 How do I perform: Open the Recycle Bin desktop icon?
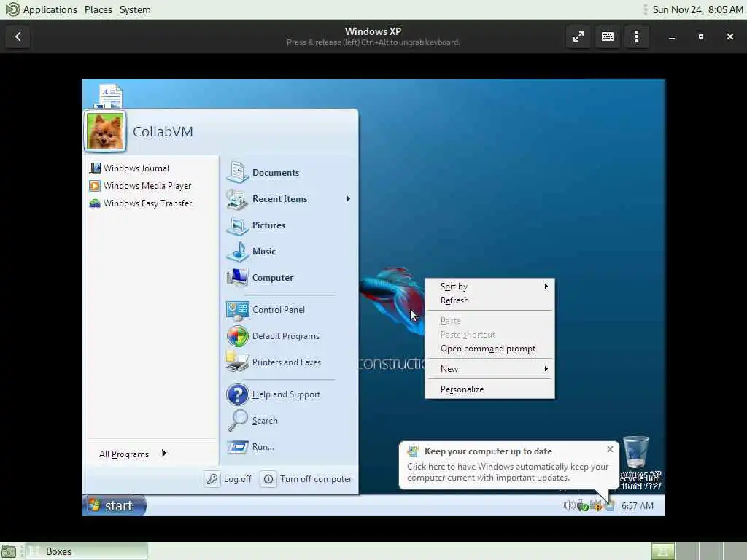tap(636, 452)
